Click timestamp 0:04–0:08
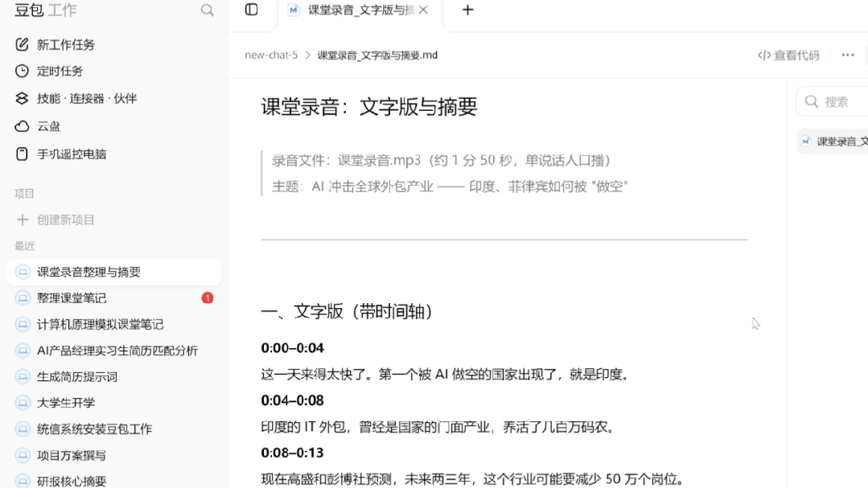This screenshot has height=488, width=868. (x=292, y=400)
